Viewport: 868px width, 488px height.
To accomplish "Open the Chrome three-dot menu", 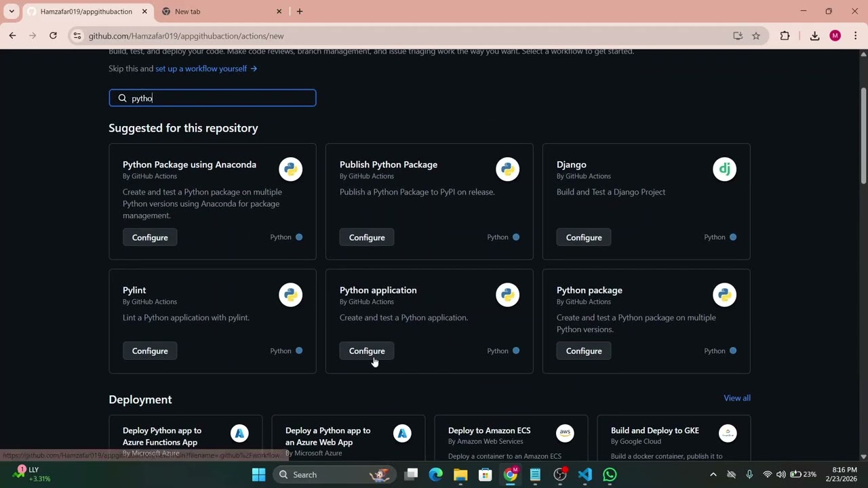I will pyautogui.click(x=855, y=36).
